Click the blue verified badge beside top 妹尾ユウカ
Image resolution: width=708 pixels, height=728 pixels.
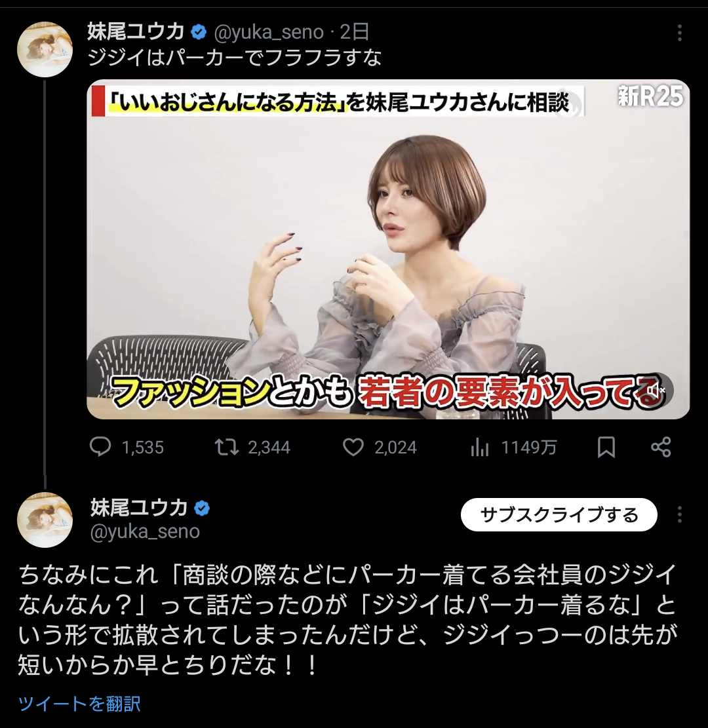pyautogui.click(x=199, y=32)
